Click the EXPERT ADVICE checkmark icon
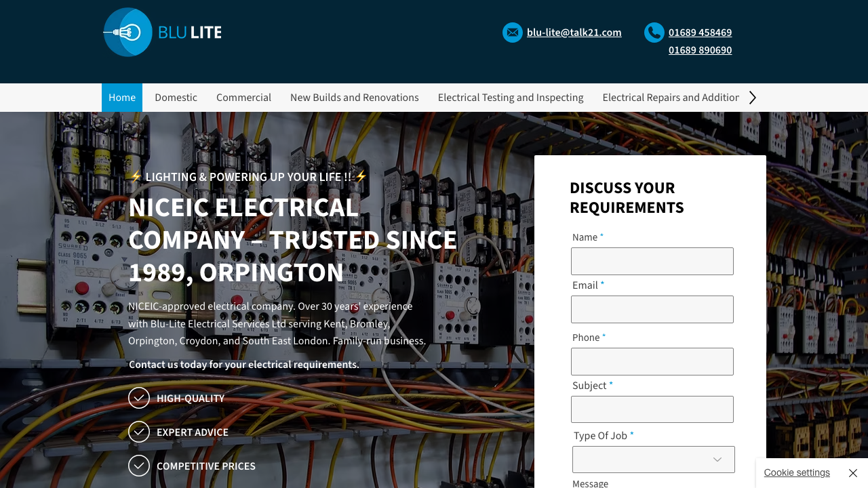The image size is (868, 488). [138, 432]
